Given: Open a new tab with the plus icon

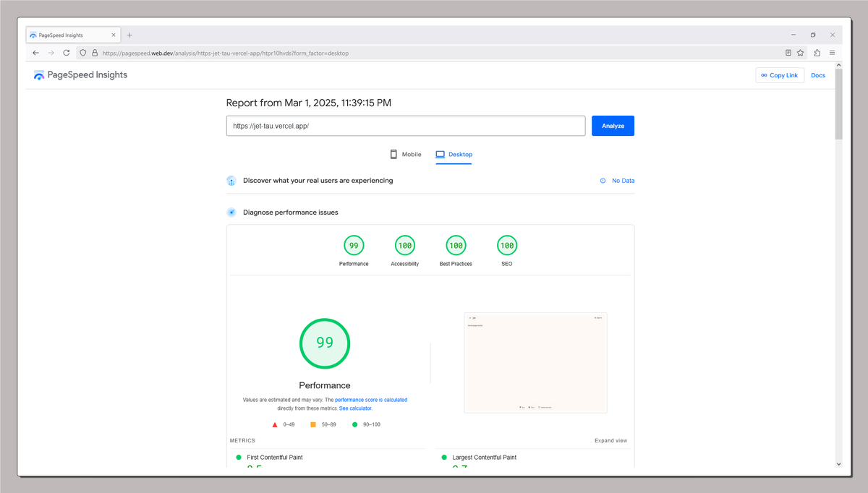Looking at the screenshot, I should [129, 35].
